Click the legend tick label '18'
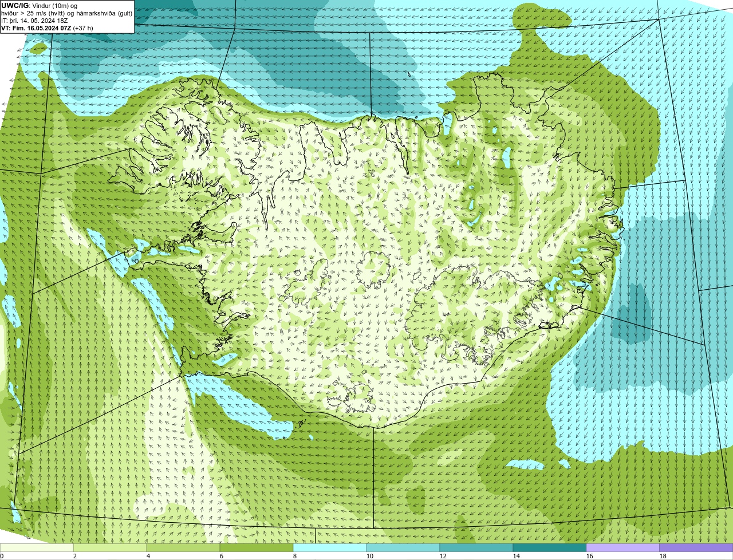733x560 pixels. (x=663, y=556)
